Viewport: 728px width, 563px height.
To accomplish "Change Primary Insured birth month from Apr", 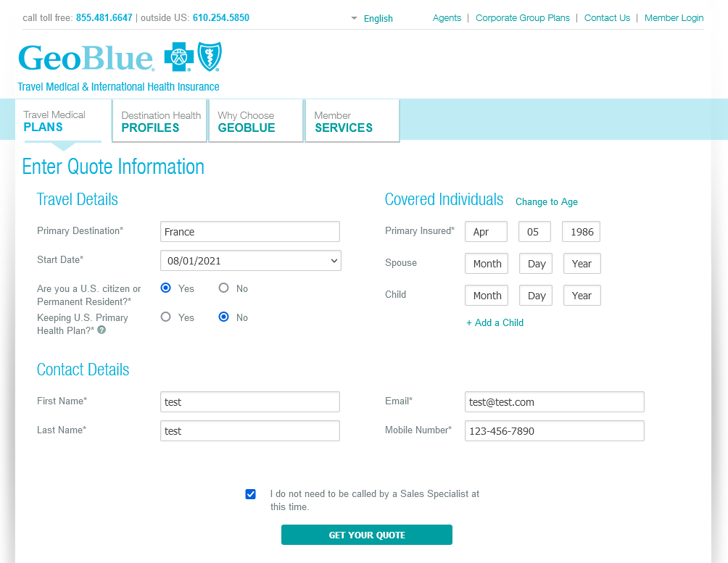I will 486,231.
